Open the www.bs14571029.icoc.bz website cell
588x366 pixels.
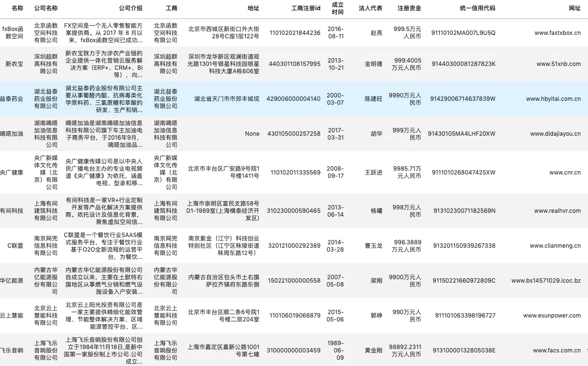click(x=546, y=281)
